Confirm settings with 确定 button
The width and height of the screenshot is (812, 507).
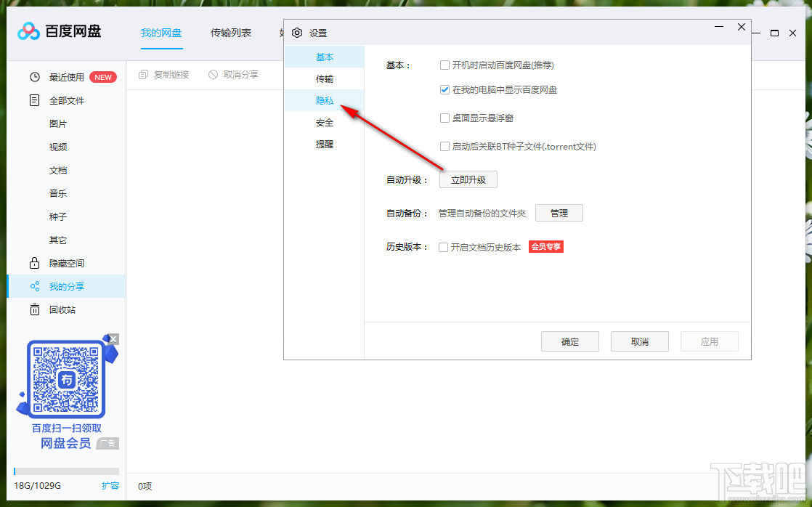[x=570, y=342]
